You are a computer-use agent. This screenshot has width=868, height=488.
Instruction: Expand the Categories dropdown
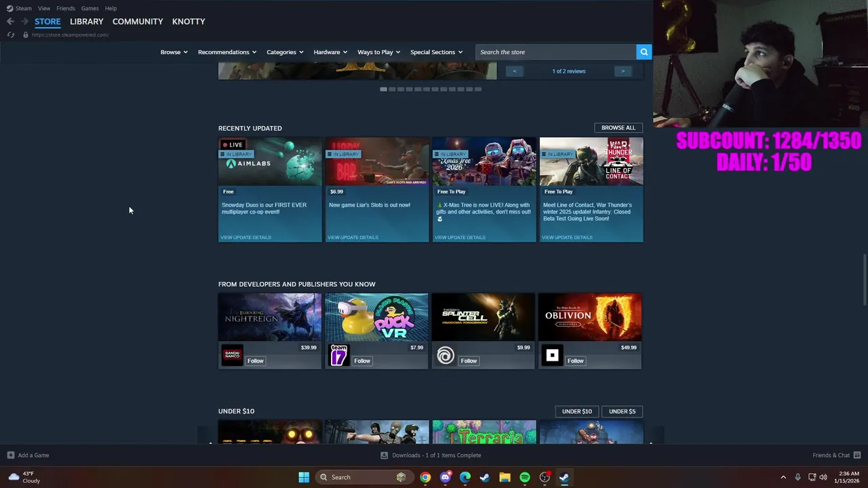[285, 52]
